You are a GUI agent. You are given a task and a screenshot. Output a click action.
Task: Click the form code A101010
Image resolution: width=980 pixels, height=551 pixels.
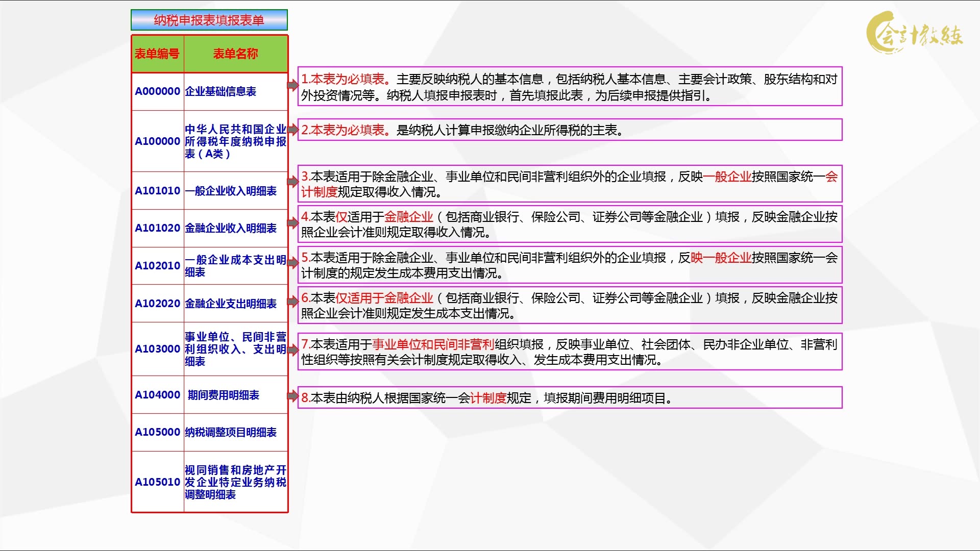pyautogui.click(x=157, y=191)
